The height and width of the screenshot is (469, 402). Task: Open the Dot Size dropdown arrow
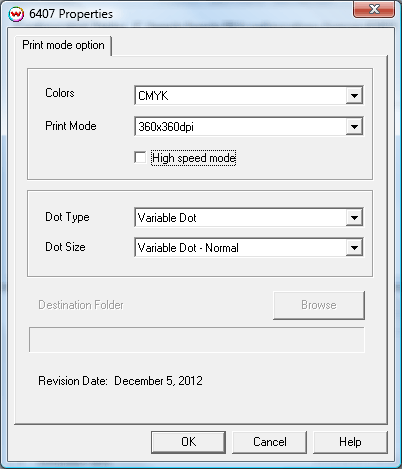click(x=354, y=248)
